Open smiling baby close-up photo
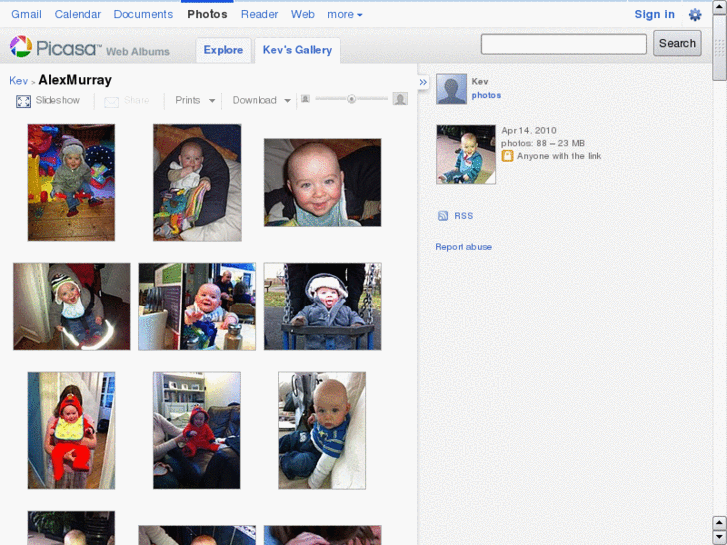 point(322,182)
